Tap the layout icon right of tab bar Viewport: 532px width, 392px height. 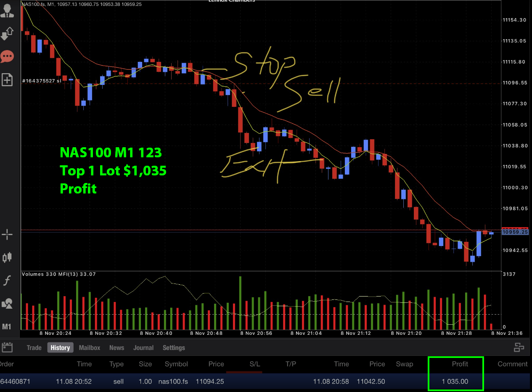tap(519, 347)
